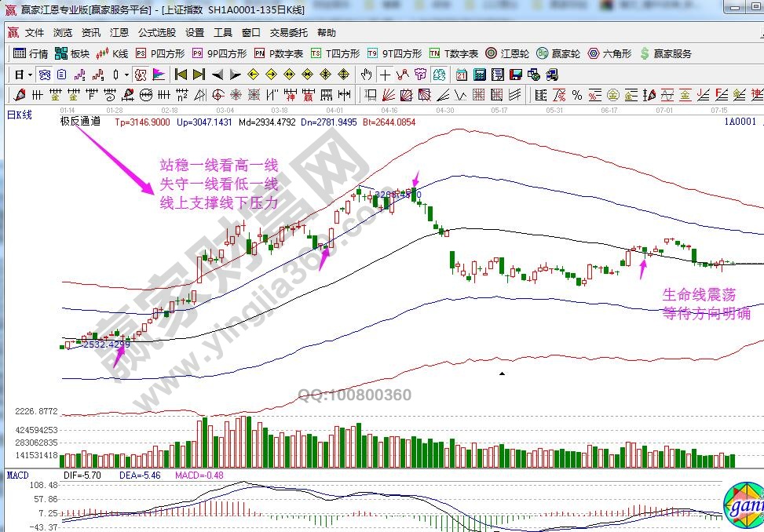Click the 极反通道 indicator label

(80, 122)
